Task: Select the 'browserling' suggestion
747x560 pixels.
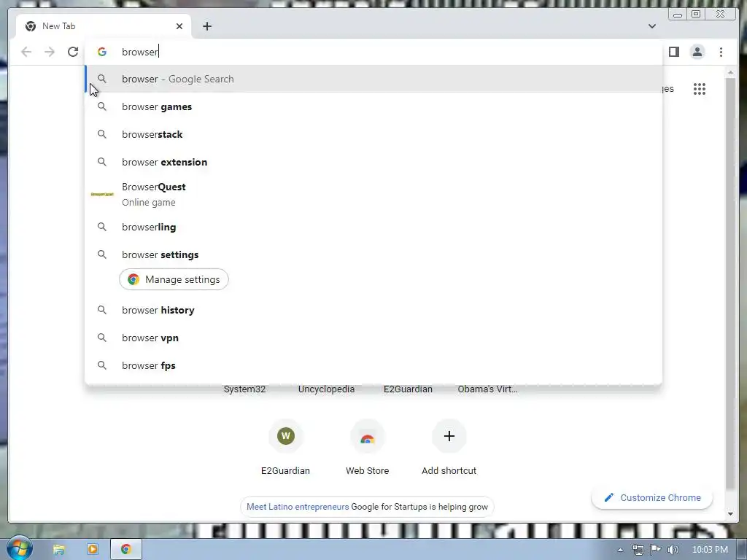Action: pos(373,227)
